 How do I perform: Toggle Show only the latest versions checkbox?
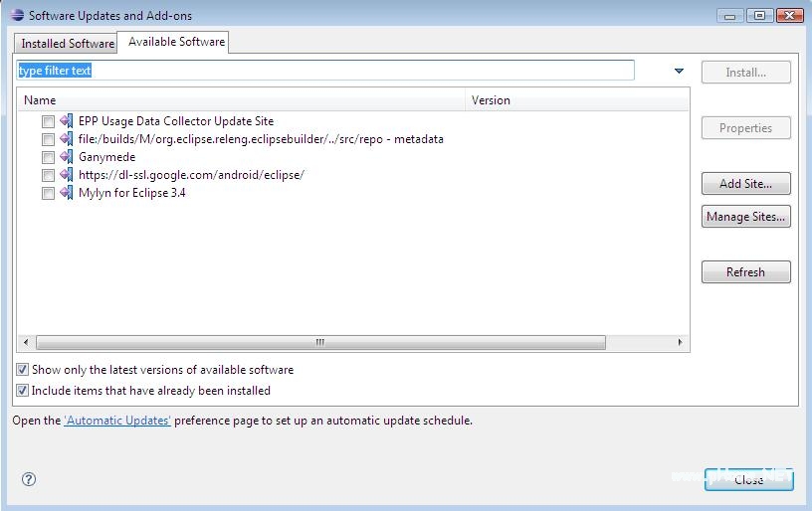pyautogui.click(x=22, y=369)
